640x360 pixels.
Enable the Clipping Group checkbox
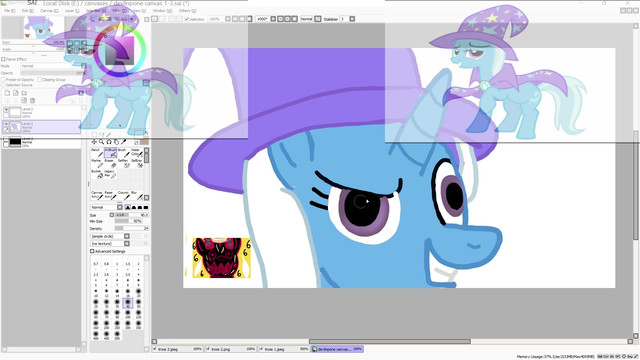(40, 80)
